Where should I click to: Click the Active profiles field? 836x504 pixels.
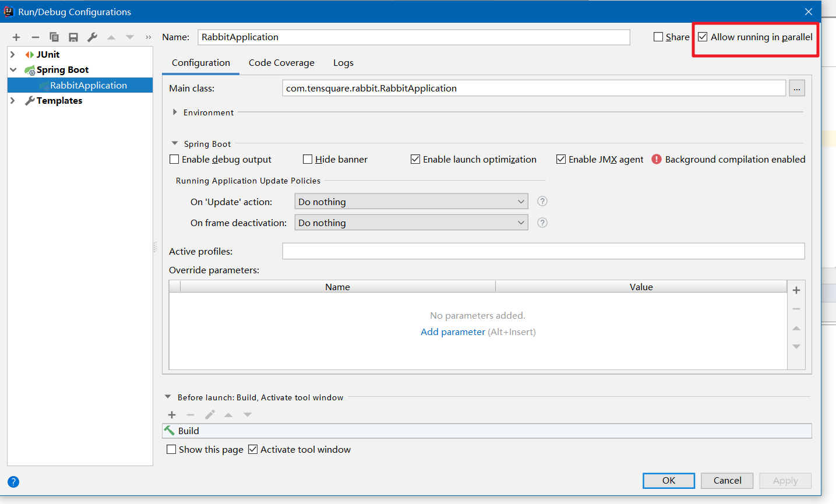[544, 251]
